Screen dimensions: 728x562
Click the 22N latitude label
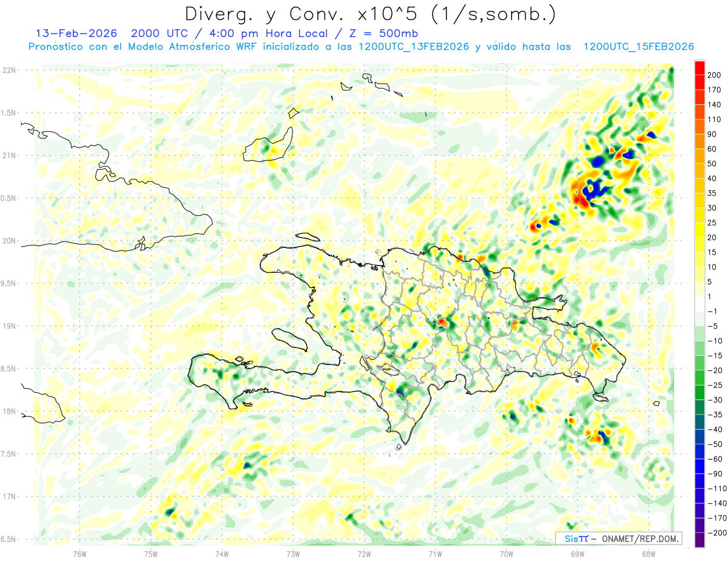coord(8,70)
